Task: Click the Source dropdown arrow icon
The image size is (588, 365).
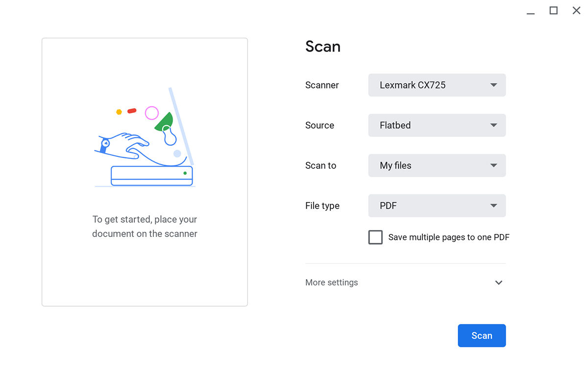Action: coord(493,125)
